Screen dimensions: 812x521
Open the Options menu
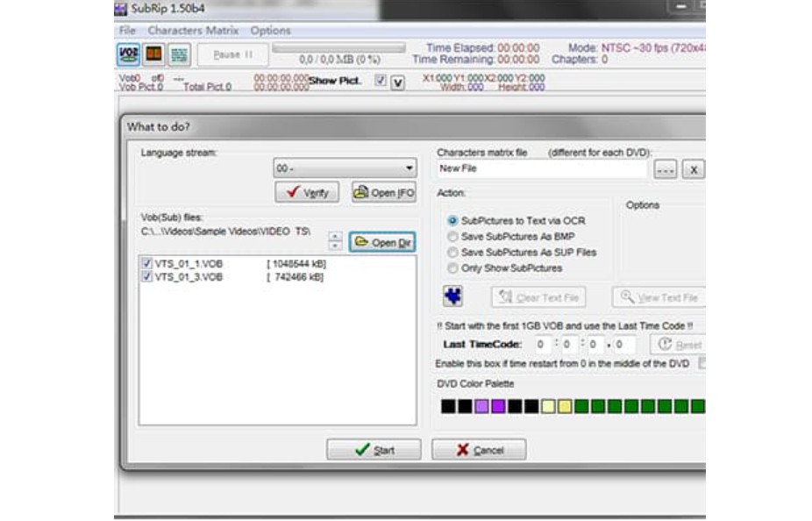pyautogui.click(x=270, y=30)
